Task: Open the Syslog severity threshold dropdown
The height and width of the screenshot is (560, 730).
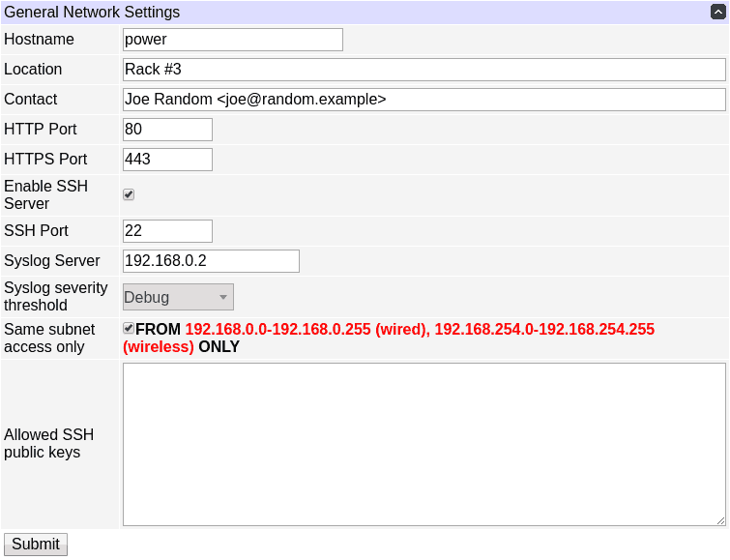Action: [x=178, y=297]
